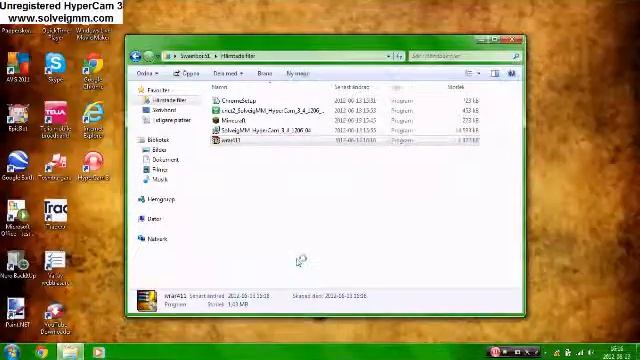Open the media player taskbar icon
This screenshot has width=640, height=360.
(98, 352)
